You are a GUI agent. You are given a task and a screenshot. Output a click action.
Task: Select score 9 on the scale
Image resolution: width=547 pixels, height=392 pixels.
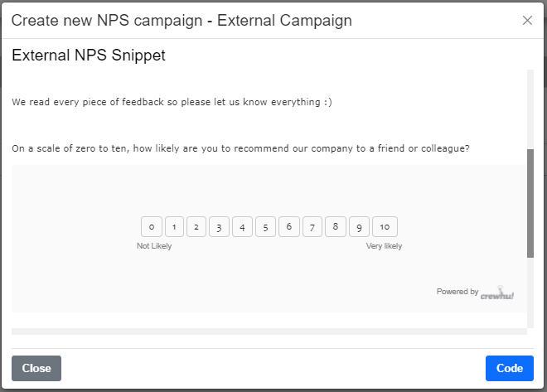359,227
